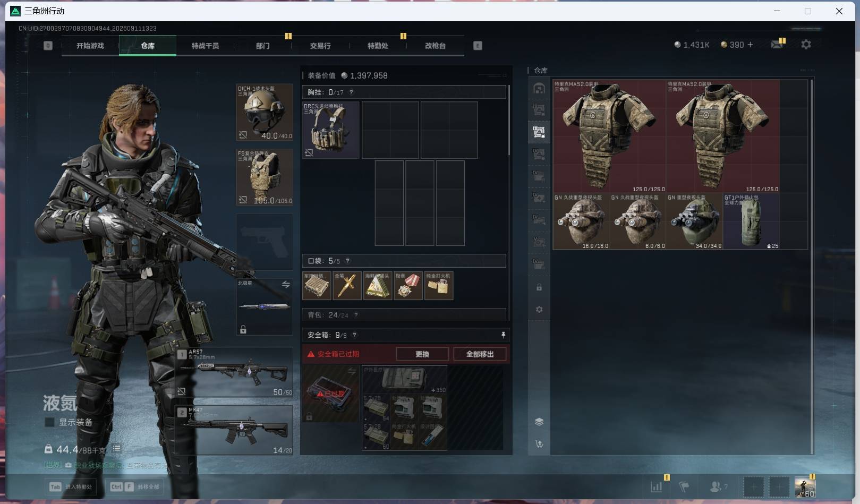860x504 pixels.
Task: Open the highlighted storage box in the sidebar
Action: pos(539,132)
